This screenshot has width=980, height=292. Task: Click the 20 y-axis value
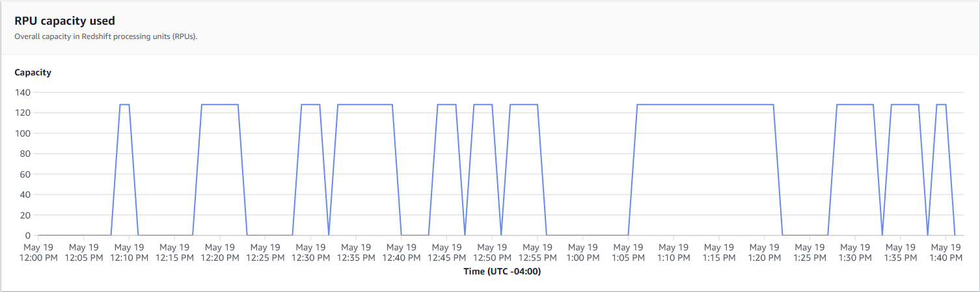point(25,215)
